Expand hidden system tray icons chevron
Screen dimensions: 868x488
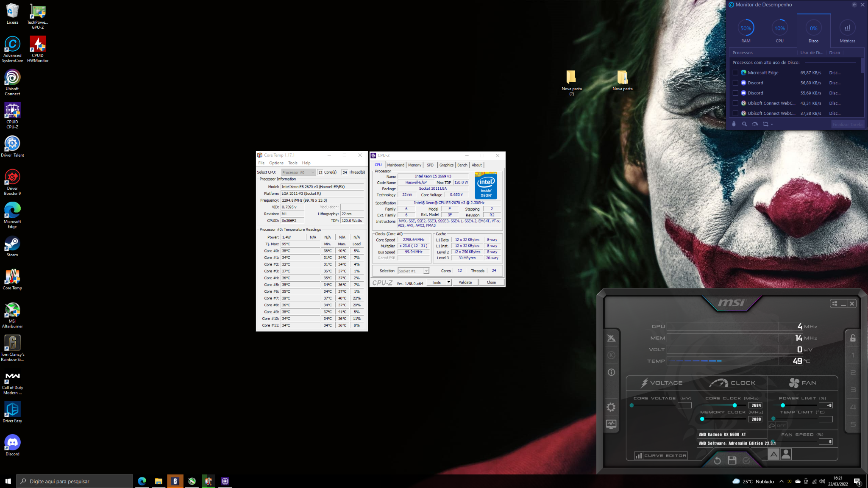[x=781, y=481]
